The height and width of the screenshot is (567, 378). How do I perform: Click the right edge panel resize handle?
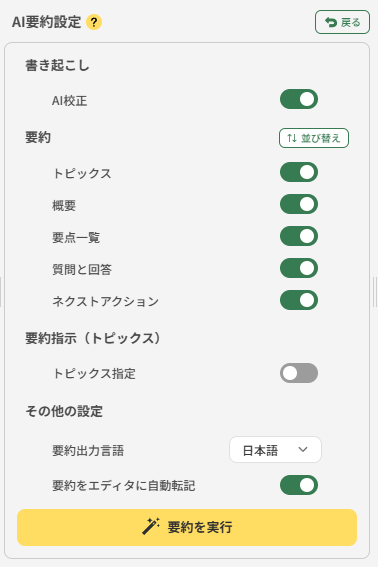[x=375, y=292]
